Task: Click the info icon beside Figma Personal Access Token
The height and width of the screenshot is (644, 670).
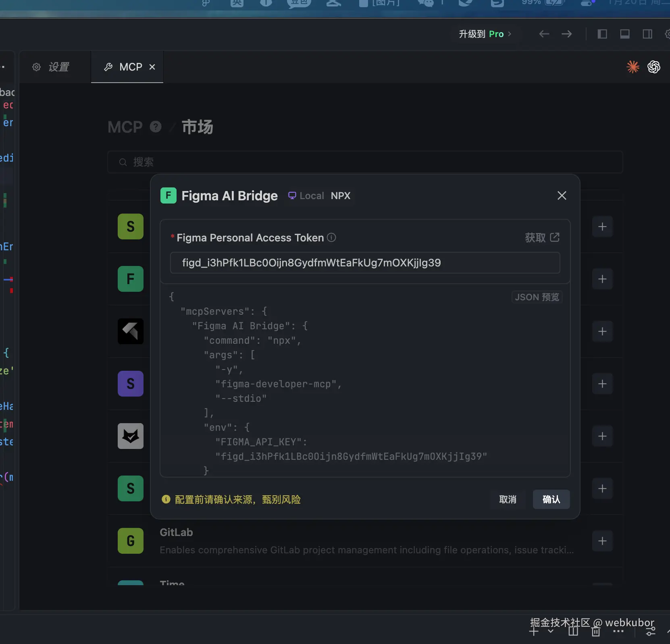Action: click(331, 237)
